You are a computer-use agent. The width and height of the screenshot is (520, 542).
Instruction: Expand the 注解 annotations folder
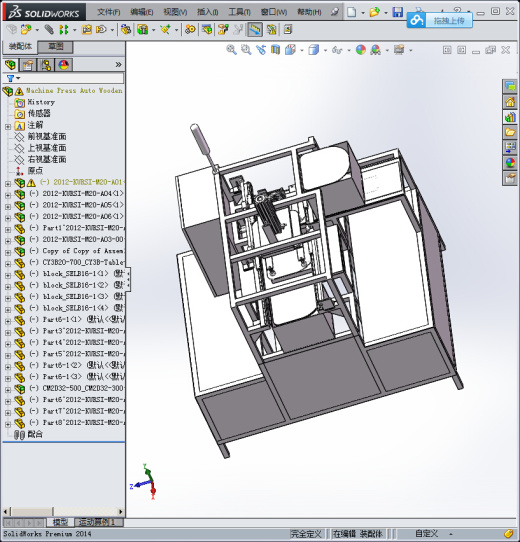(8, 127)
